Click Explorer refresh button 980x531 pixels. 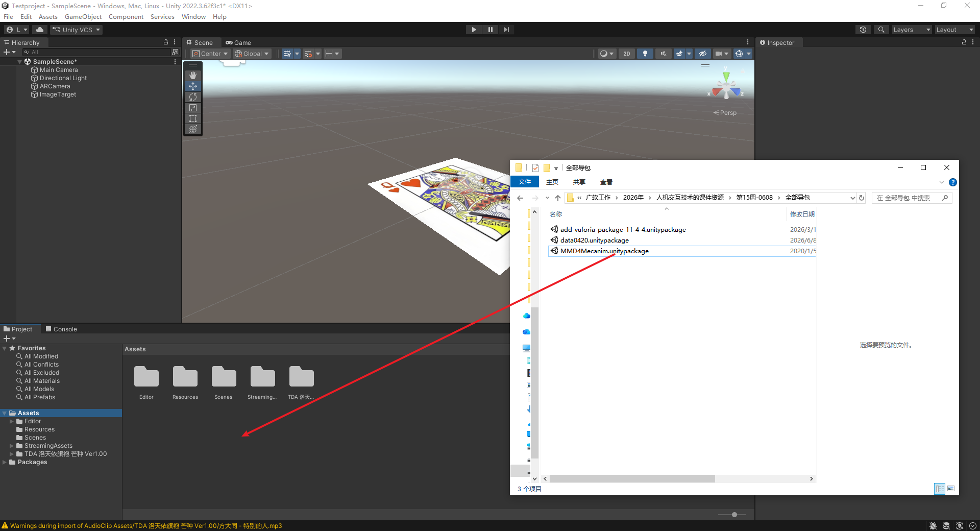pos(862,198)
